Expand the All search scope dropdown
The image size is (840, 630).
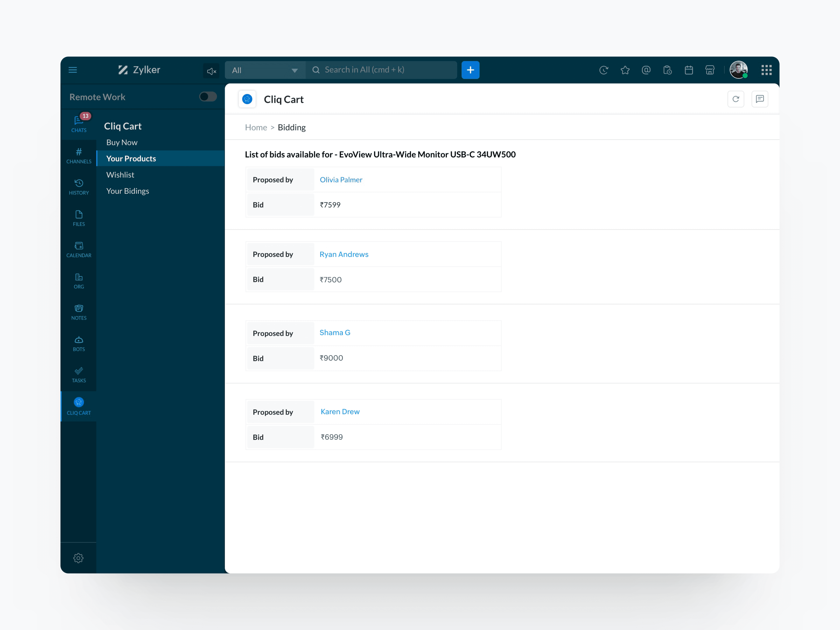265,70
